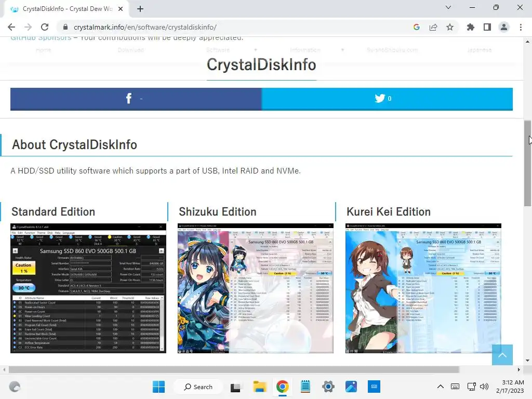Image resolution: width=532 pixels, height=399 pixels.
Task: Open the faded Information menu
Action: [x=305, y=50]
